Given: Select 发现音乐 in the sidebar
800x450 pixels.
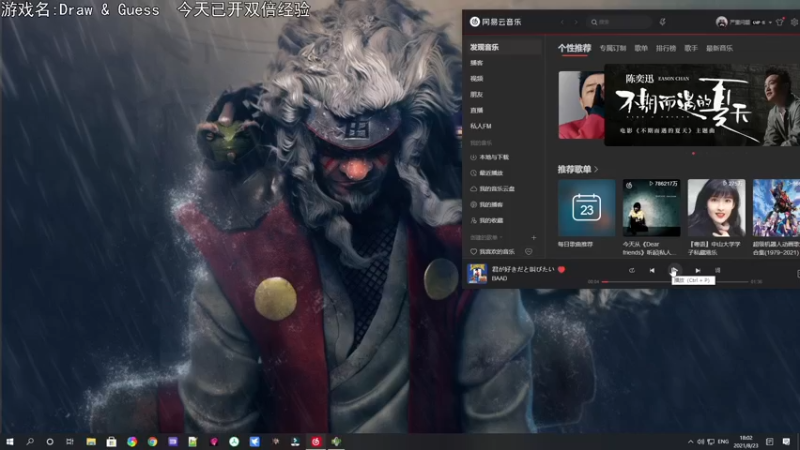Looking at the screenshot, I should [x=504, y=47].
